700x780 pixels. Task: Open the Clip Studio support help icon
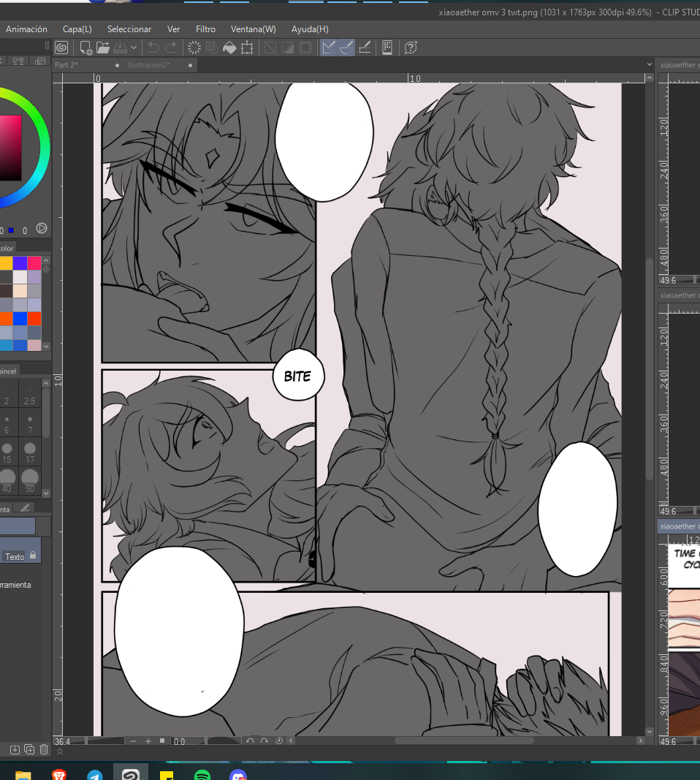click(x=411, y=48)
